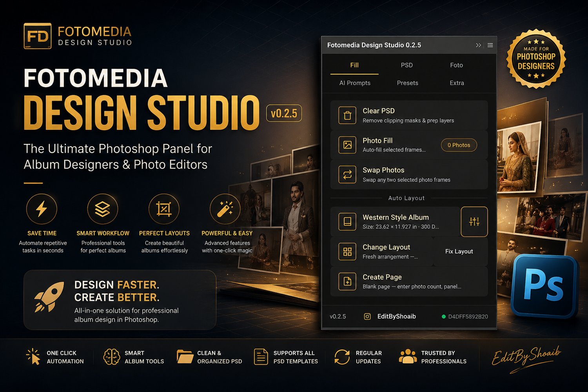Click the One Click Automation cursor icon
588x392 pixels.
pyautogui.click(x=33, y=356)
